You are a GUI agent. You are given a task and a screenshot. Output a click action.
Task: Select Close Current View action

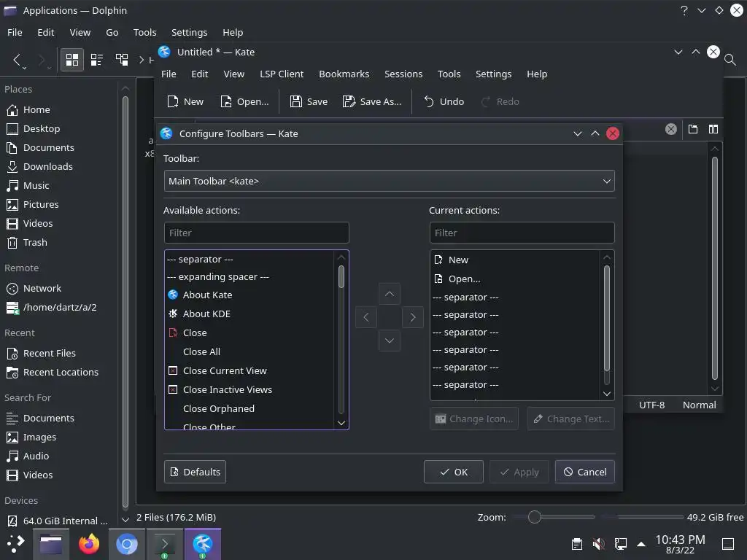tap(249, 370)
